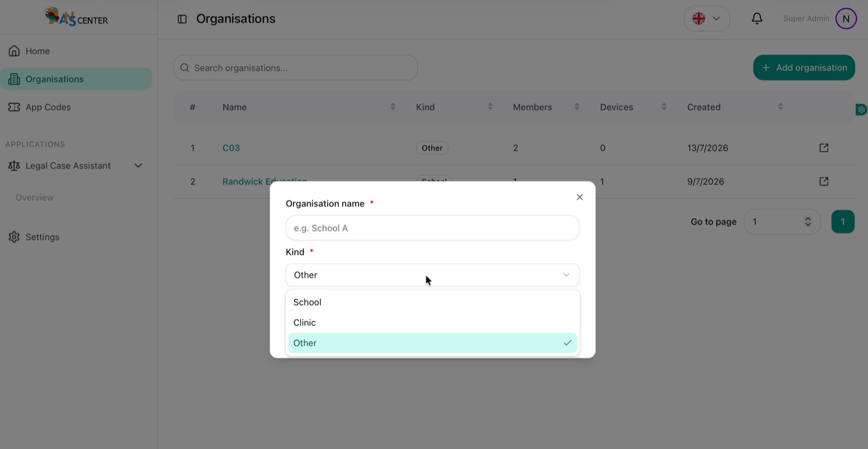Click the Search organisations field
The height and width of the screenshot is (449, 868).
pos(295,68)
